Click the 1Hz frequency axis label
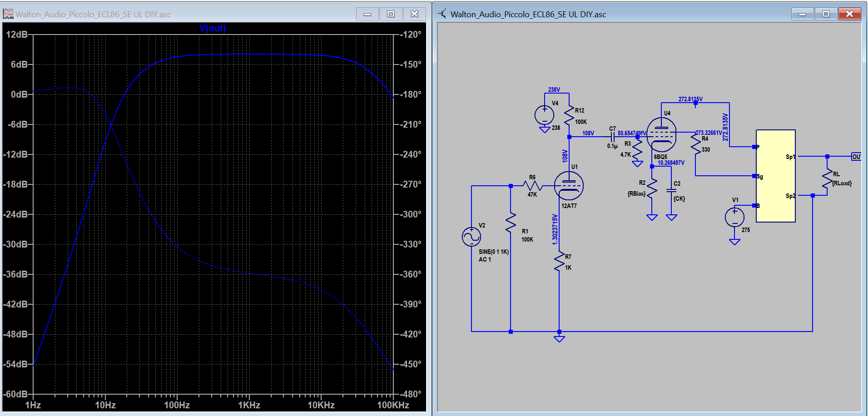Image resolution: width=868 pixels, height=416 pixels. tap(33, 405)
